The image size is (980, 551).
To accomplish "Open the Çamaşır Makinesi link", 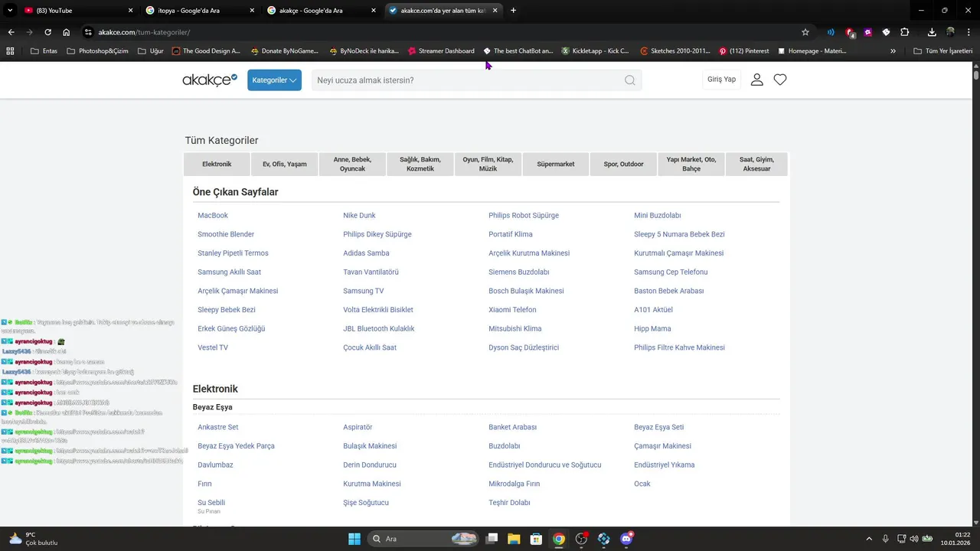I will click(x=662, y=446).
